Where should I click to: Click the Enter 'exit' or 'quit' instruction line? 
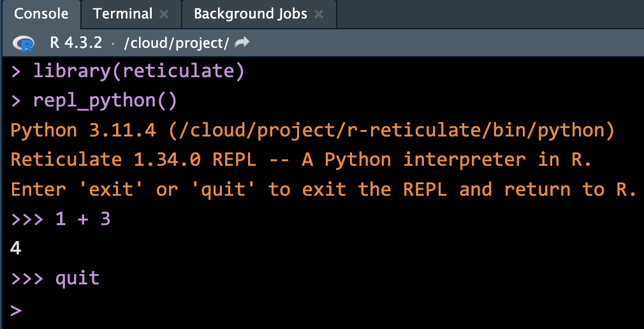pyautogui.click(x=323, y=189)
